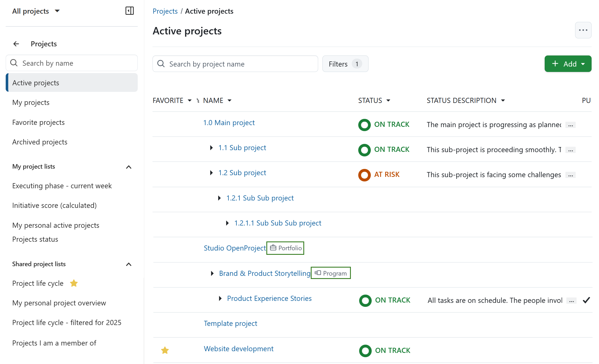Collapse the My project lists section
Screen dimensions: 599x364
[x=129, y=167]
